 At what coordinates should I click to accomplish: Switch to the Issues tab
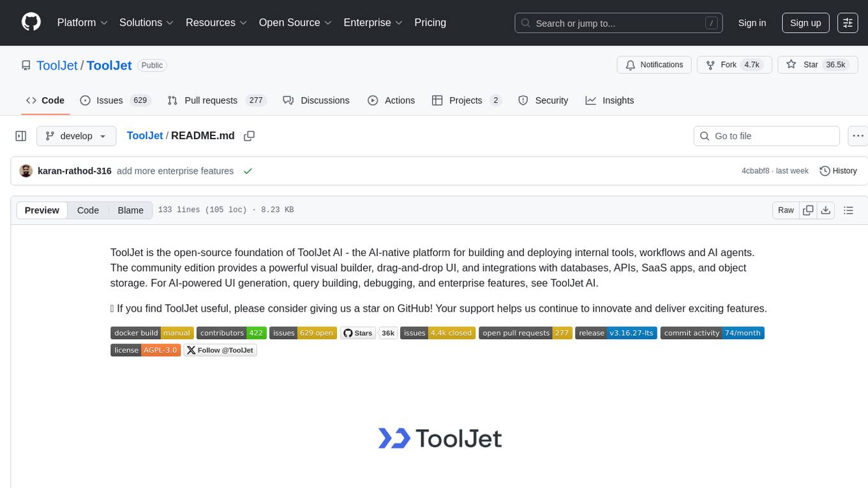click(x=115, y=100)
